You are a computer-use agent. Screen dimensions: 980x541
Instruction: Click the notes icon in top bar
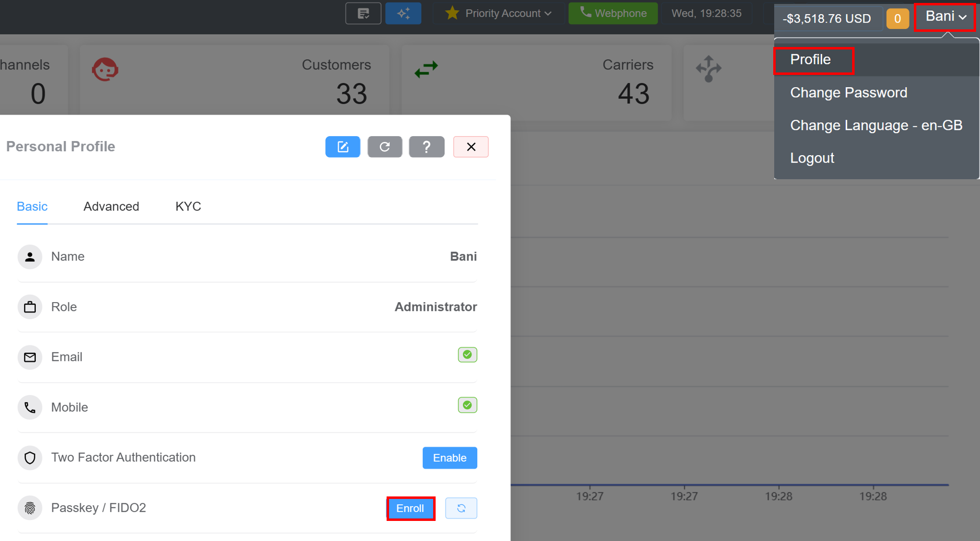pyautogui.click(x=363, y=13)
